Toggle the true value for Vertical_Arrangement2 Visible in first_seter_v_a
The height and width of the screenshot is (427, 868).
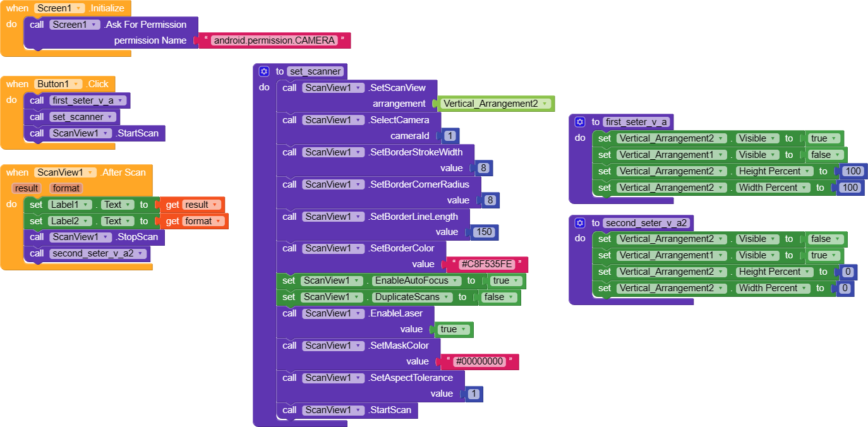(824, 138)
